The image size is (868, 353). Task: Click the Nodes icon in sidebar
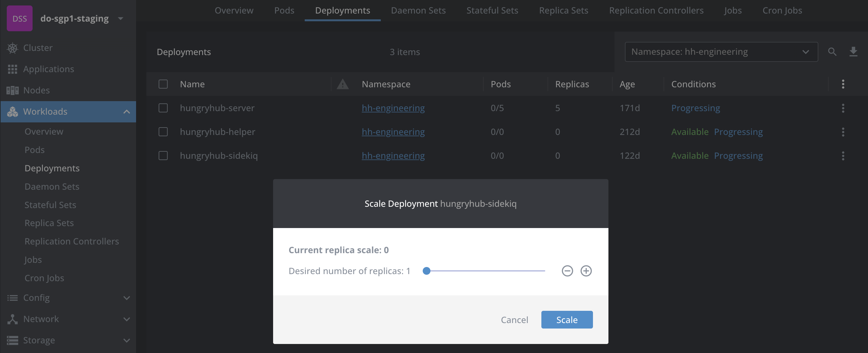pyautogui.click(x=13, y=90)
